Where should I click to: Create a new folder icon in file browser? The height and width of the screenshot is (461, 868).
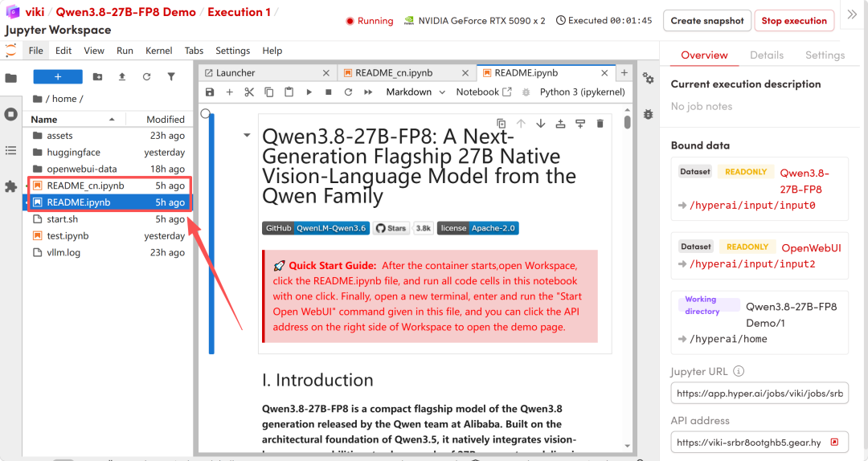pos(97,76)
